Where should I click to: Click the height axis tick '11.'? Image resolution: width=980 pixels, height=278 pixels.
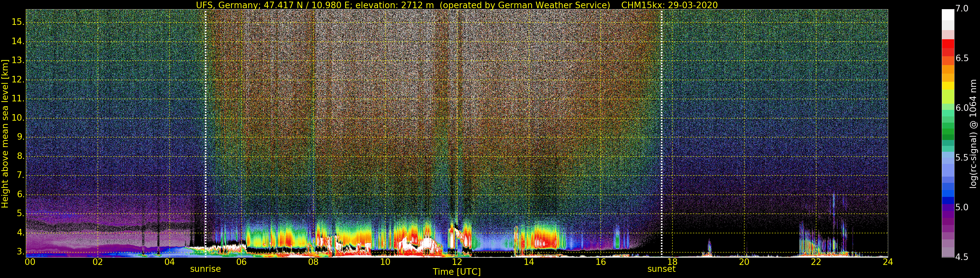18,99
